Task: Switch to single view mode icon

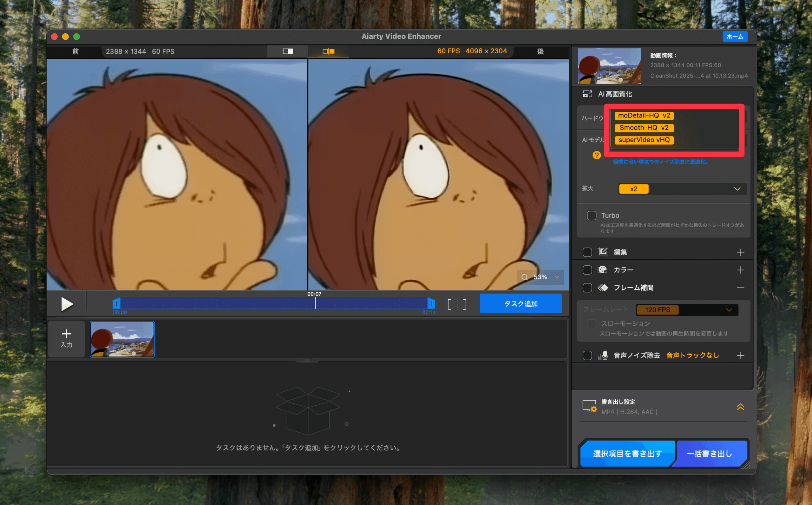Action: pyautogui.click(x=288, y=51)
